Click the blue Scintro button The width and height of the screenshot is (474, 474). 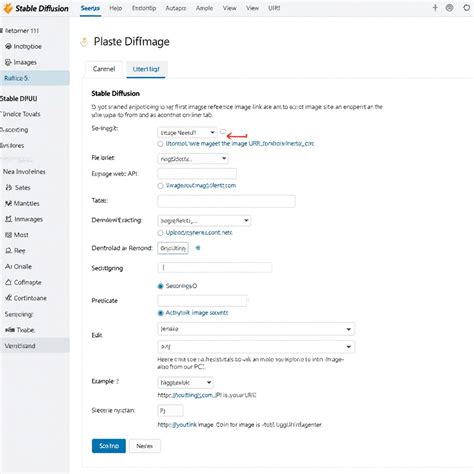pos(109,446)
